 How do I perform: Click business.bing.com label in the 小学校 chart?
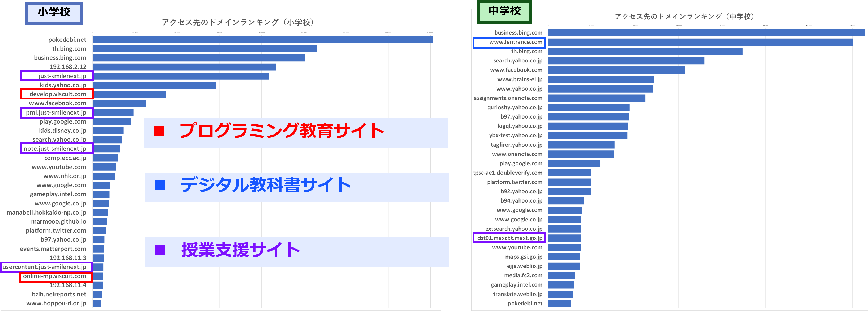60,58
